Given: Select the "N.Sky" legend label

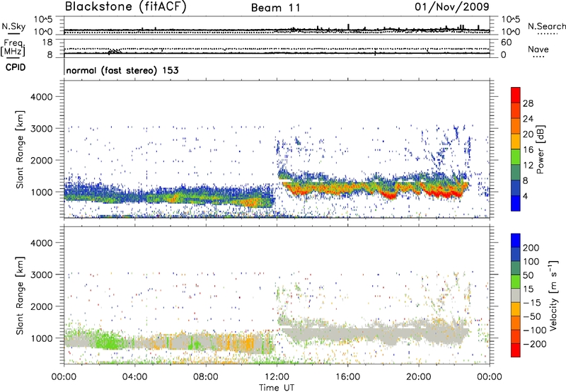Looking at the screenshot, I should coord(13,26).
